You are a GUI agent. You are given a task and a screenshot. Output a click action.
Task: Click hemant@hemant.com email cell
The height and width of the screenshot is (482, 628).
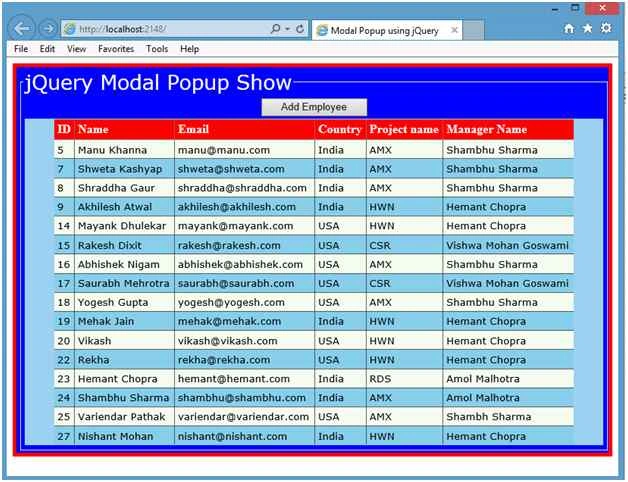click(244, 379)
